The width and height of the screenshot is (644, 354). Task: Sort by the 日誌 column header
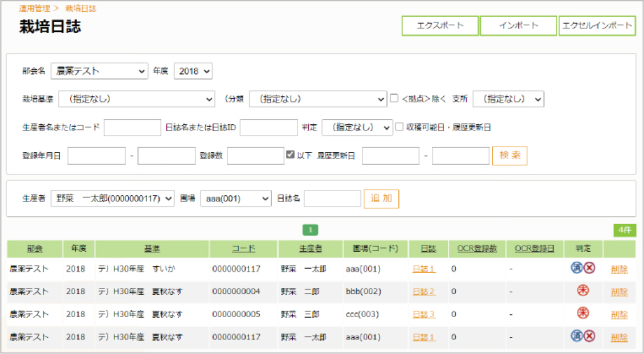click(429, 248)
